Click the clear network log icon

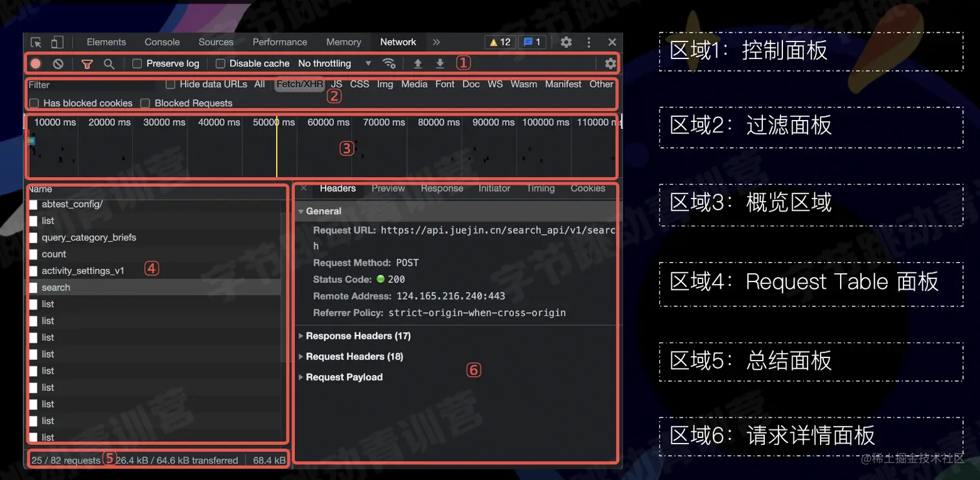(x=58, y=64)
